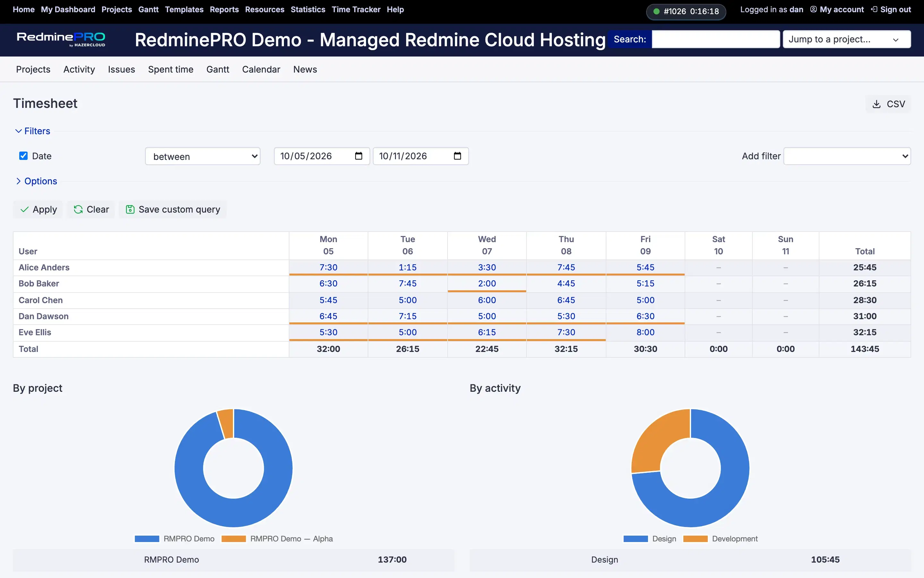924x578 pixels.
Task: Click the Clear refresh icon
Action: [x=78, y=209]
